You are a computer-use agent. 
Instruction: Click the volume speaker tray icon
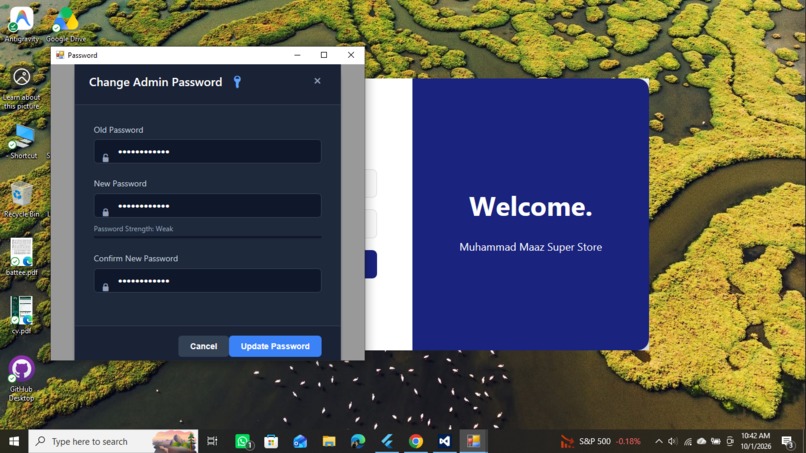672,441
